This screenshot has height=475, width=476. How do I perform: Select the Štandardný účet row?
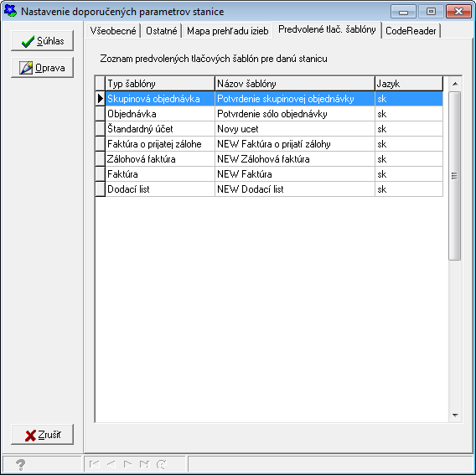pyautogui.click(x=269, y=129)
